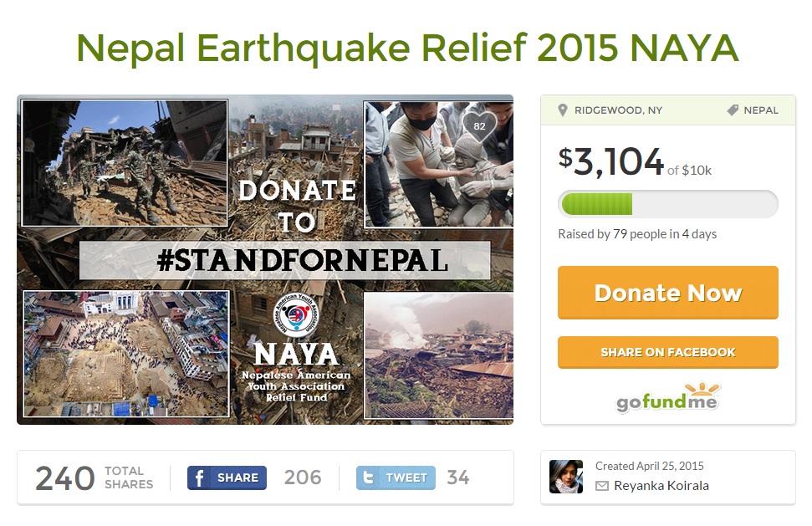This screenshot has height=526, width=812.
Task: Click the location pin icon beside Ridgewood, NY
Action: [x=563, y=110]
